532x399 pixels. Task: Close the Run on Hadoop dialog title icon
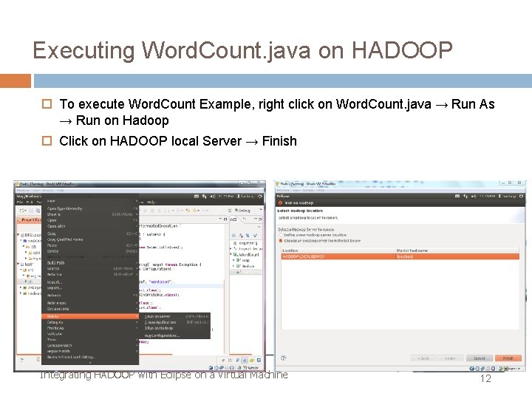[280, 203]
